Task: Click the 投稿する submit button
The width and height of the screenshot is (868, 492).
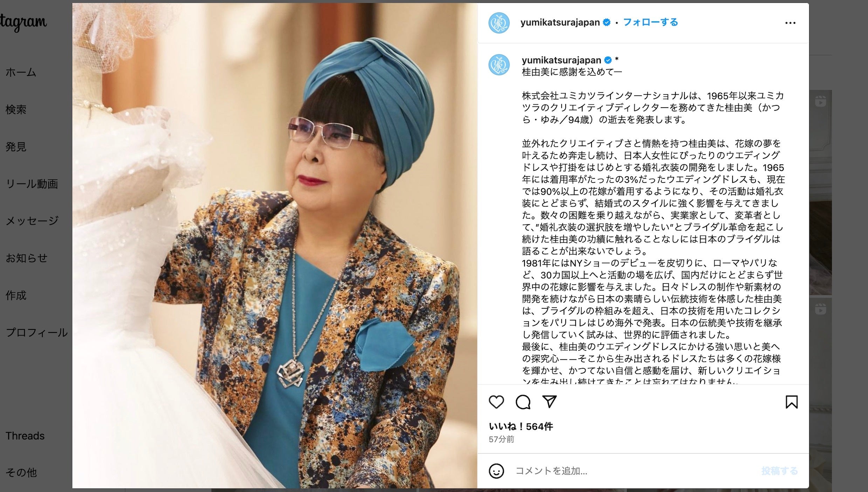Action: (x=779, y=471)
